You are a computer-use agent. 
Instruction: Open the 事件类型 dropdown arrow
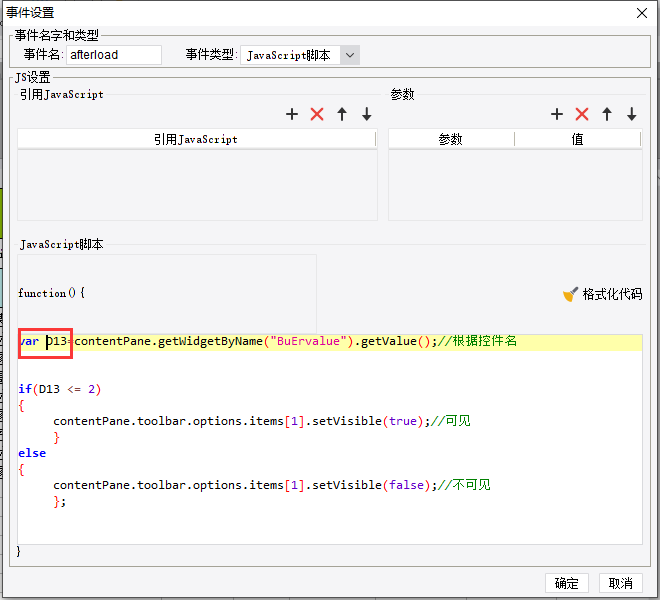[350, 55]
